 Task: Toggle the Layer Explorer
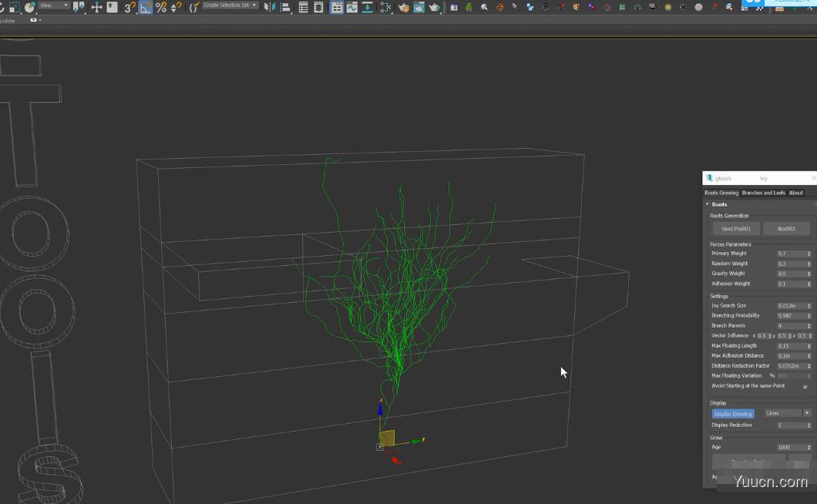pyautogui.click(x=318, y=7)
